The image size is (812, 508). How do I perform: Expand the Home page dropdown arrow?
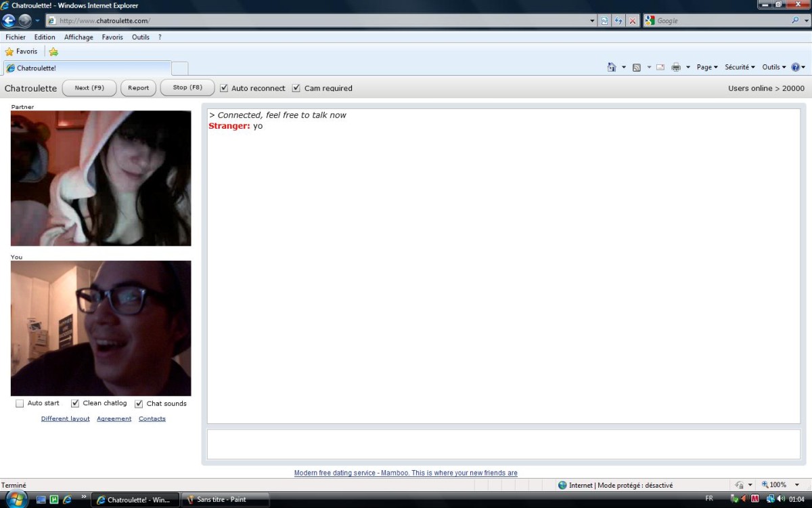click(624, 67)
